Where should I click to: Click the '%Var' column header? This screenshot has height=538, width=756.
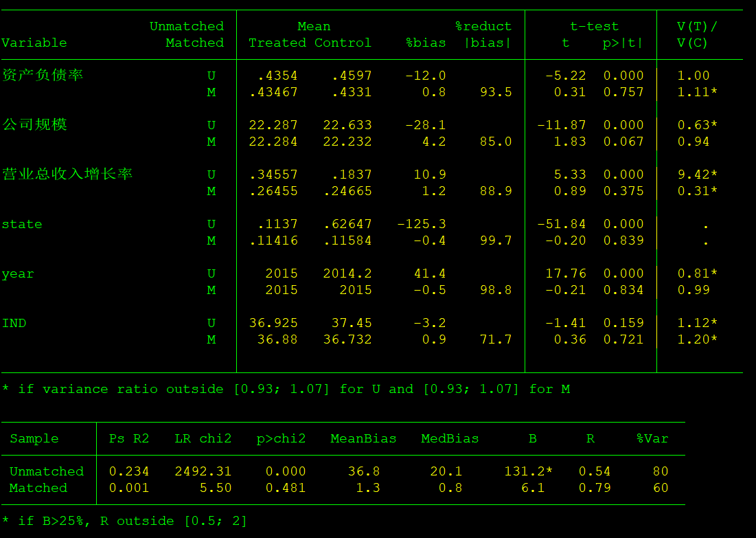tap(652, 438)
